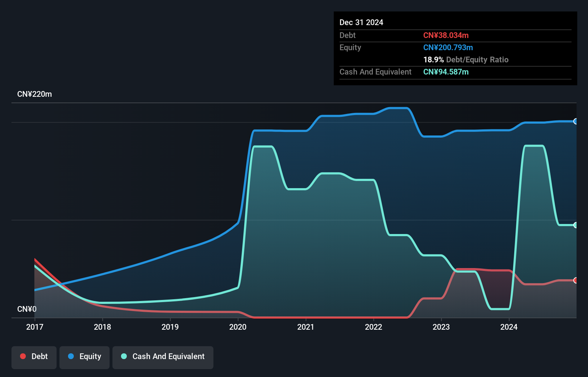
Task: Click the CN¥200.793m equity value
Action: 448,48
